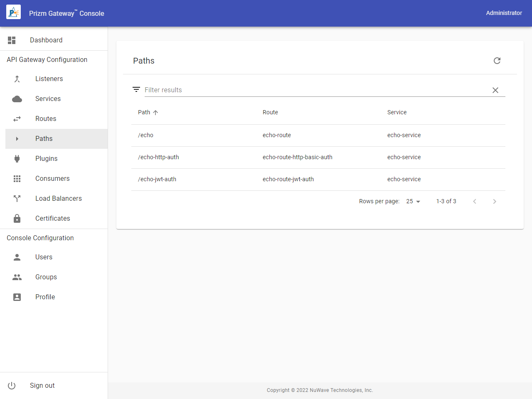Select the /echo-jwt-auth path row

[157, 179]
